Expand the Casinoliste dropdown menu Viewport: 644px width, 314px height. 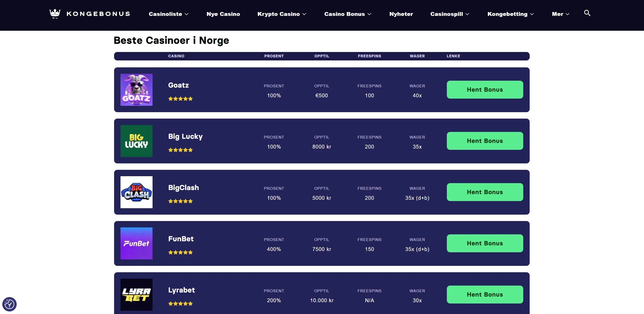click(169, 14)
